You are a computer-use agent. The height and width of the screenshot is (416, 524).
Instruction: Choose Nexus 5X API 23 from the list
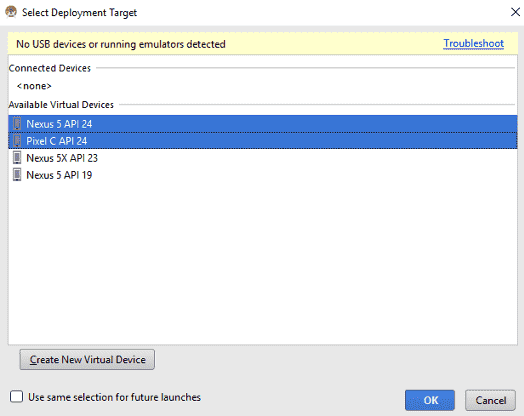pos(263,158)
